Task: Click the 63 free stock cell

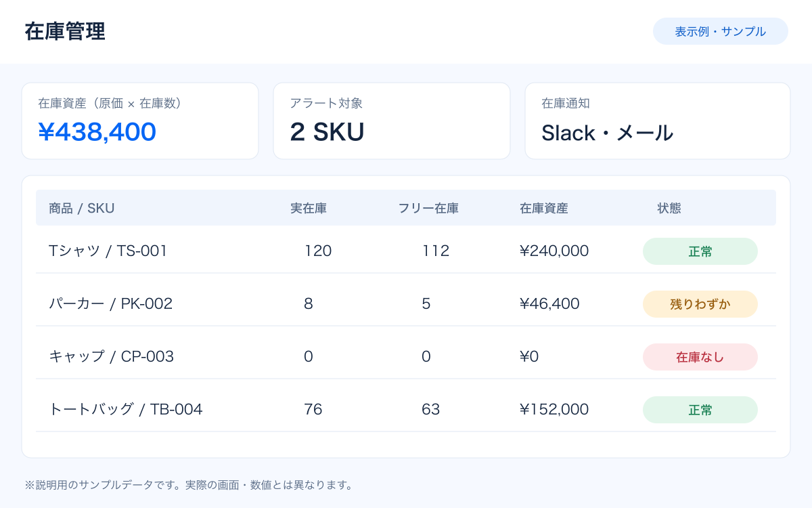Action: tap(431, 409)
